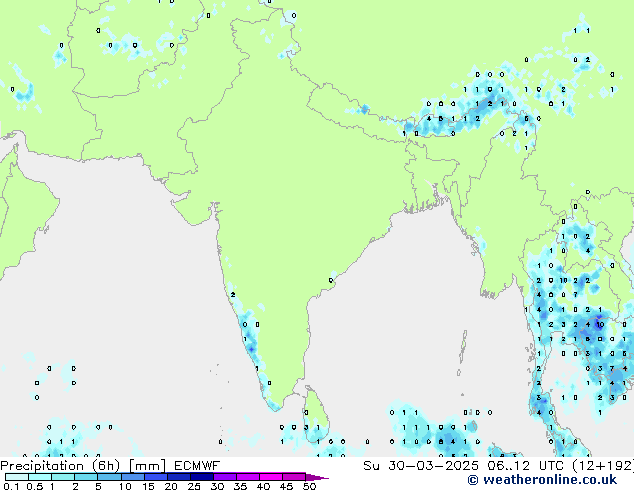
Task: Select the dark navy 25–30 legend swatch
Action: pyautogui.click(x=201, y=477)
